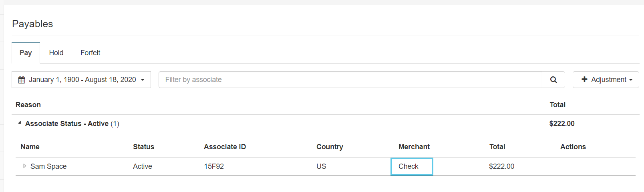Open the Adjustment dropdown caret
The image size is (644, 192).
pyautogui.click(x=631, y=80)
